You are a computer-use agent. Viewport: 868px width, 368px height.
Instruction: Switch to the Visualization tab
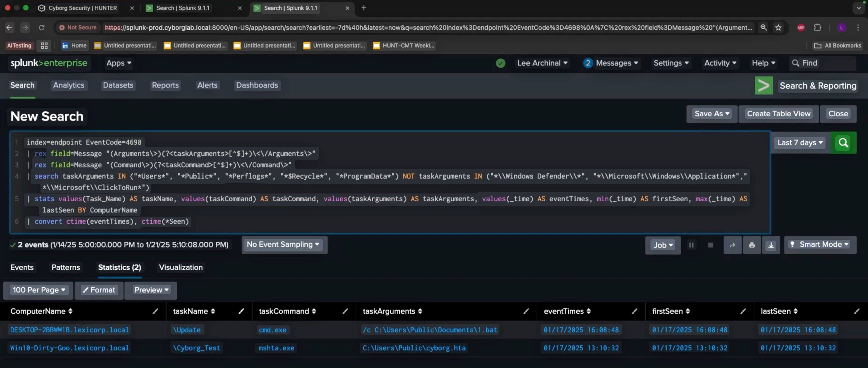pos(181,267)
